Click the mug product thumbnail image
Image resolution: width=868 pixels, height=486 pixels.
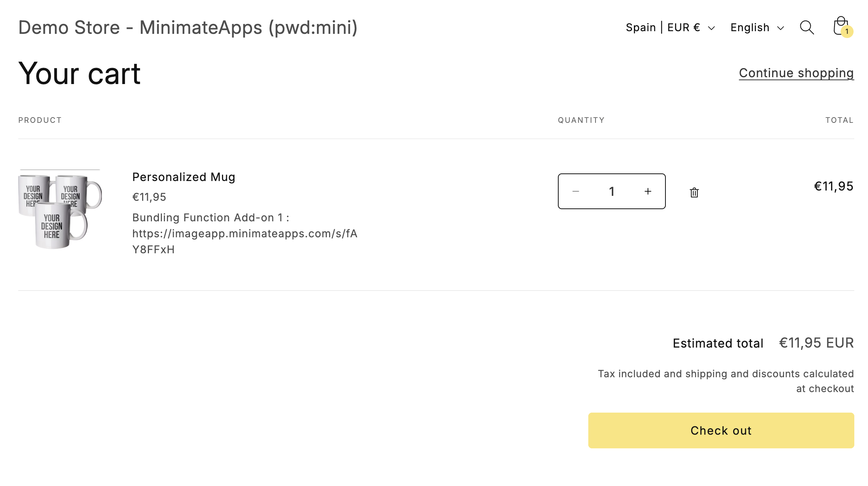point(60,210)
